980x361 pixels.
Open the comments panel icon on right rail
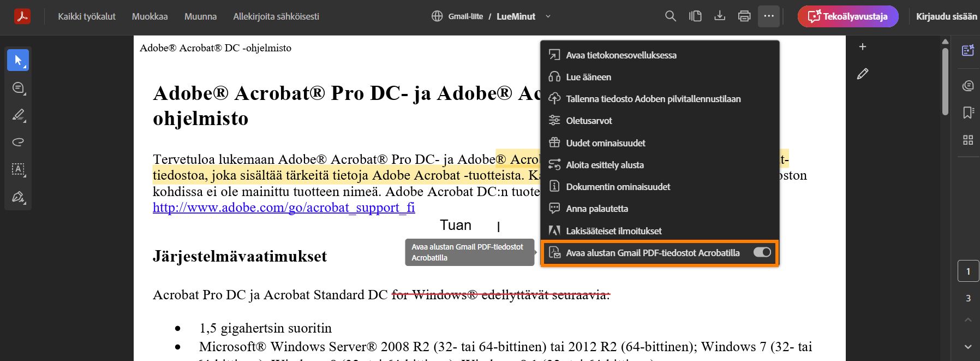pyautogui.click(x=968, y=86)
